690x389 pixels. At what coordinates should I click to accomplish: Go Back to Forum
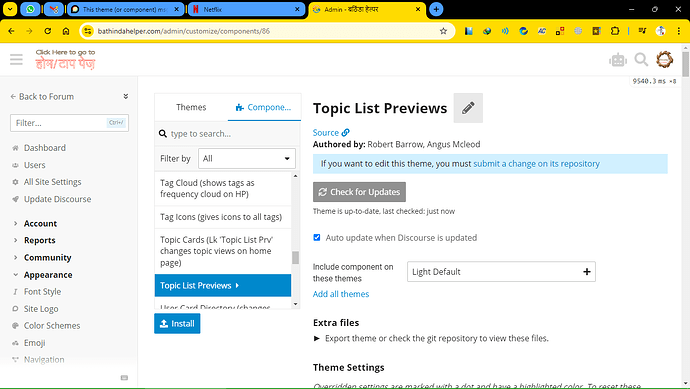click(x=42, y=96)
